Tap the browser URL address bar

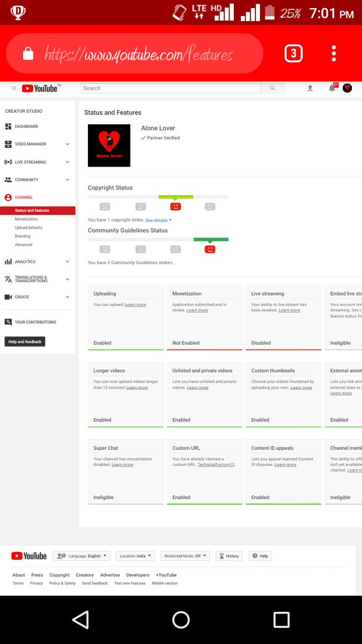(134, 54)
